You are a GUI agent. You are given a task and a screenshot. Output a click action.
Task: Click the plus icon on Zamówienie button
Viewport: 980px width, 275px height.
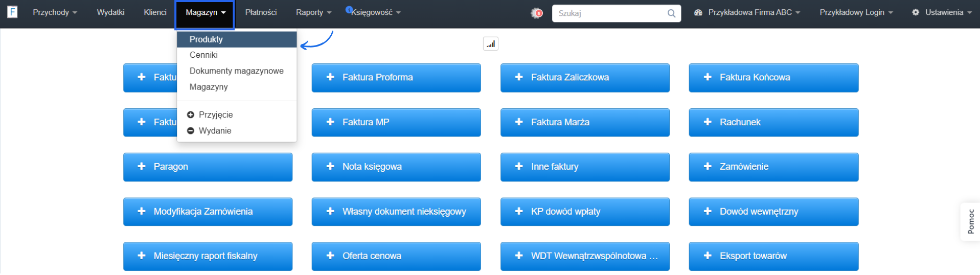coord(708,167)
